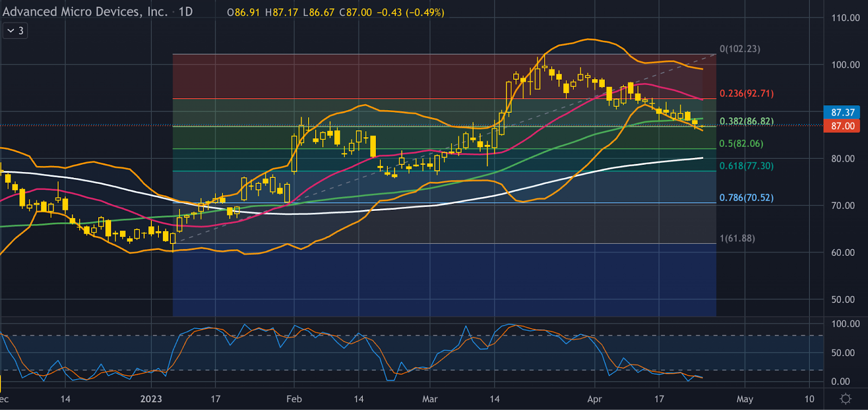Click the 0.5(82.06) Fibonacci level label

click(x=741, y=144)
